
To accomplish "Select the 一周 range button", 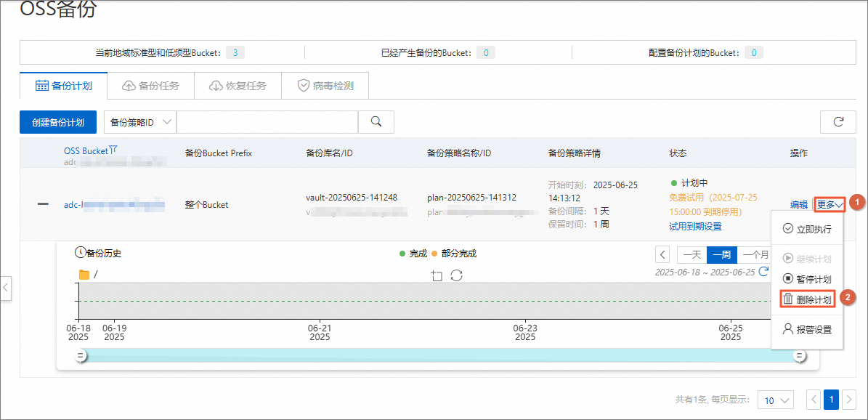I will (722, 255).
